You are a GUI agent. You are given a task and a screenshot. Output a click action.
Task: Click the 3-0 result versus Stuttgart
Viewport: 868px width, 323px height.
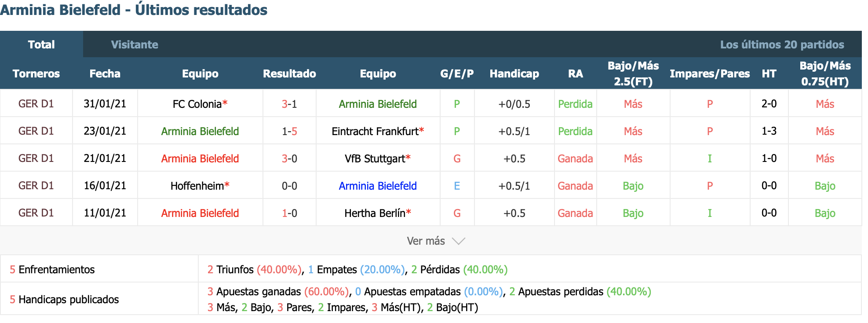tap(289, 158)
